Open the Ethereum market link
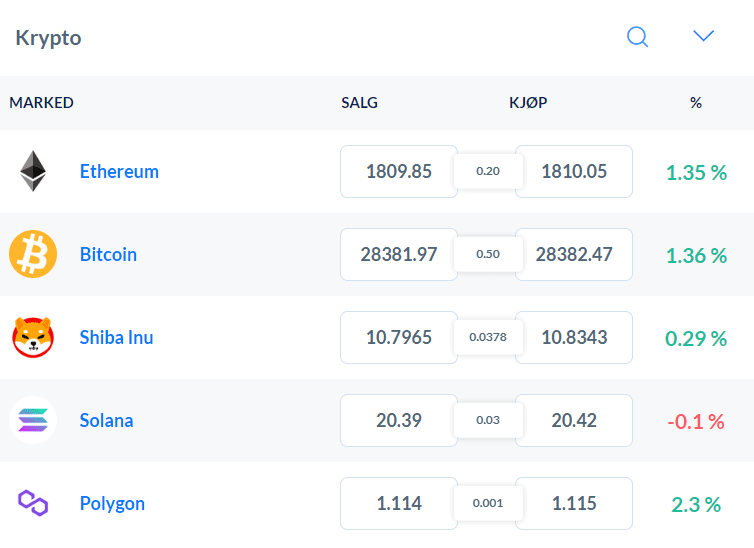 click(119, 172)
